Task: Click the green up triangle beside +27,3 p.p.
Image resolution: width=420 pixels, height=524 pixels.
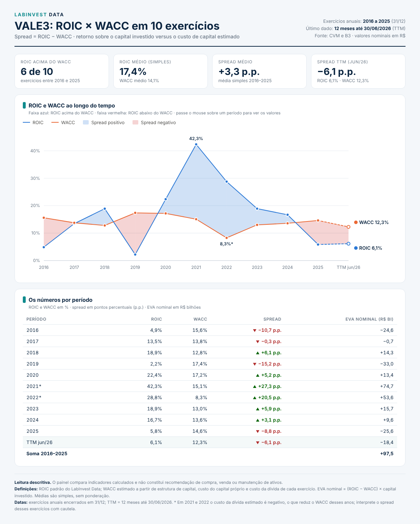Action: (255, 386)
